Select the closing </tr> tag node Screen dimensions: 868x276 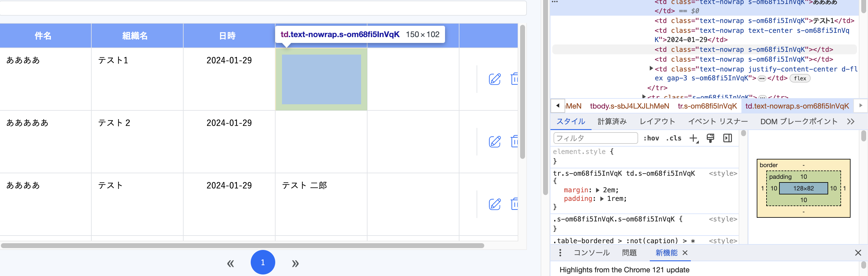tap(657, 88)
